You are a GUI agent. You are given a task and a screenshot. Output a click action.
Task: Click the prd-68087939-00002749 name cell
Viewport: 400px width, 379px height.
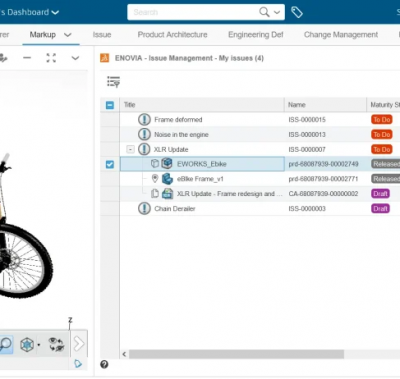pos(323,164)
